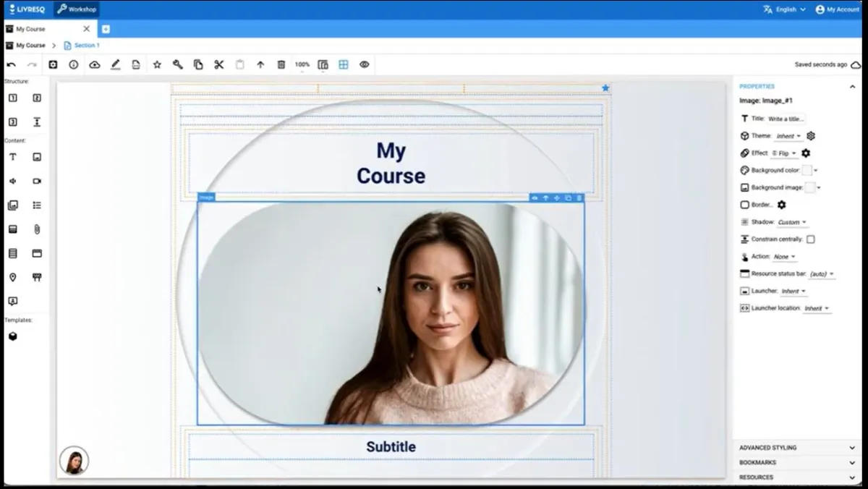The height and width of the screenshot is (489, 868).
Task: Pick the Background color swatch
Action: click(807, 171)
